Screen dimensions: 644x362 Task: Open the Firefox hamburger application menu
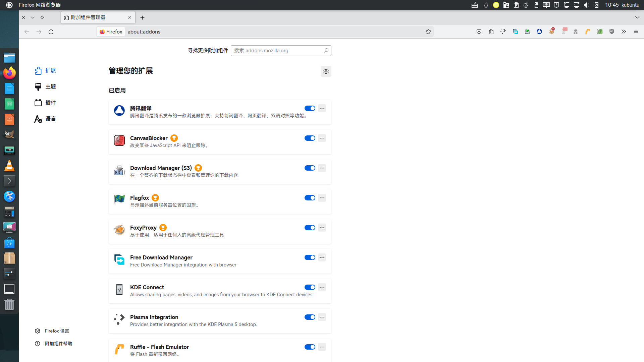636,32
